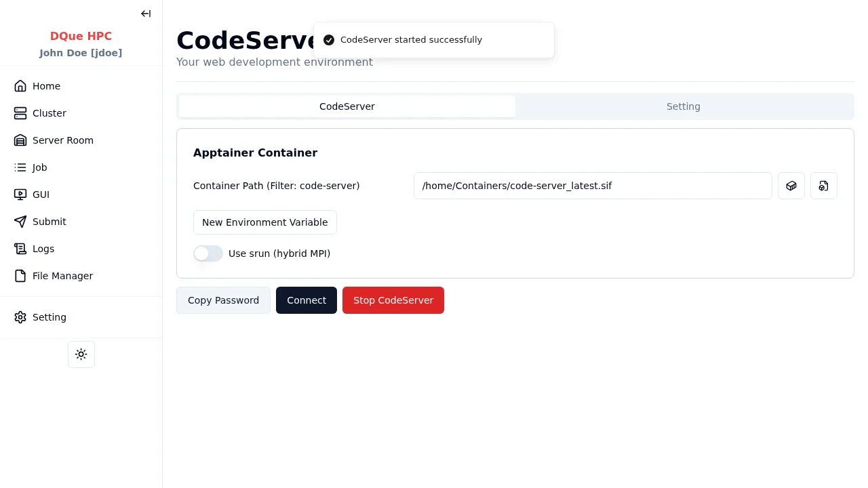
Task: Click the Server Room warehouse icon
Action: (x=20, y=140)
